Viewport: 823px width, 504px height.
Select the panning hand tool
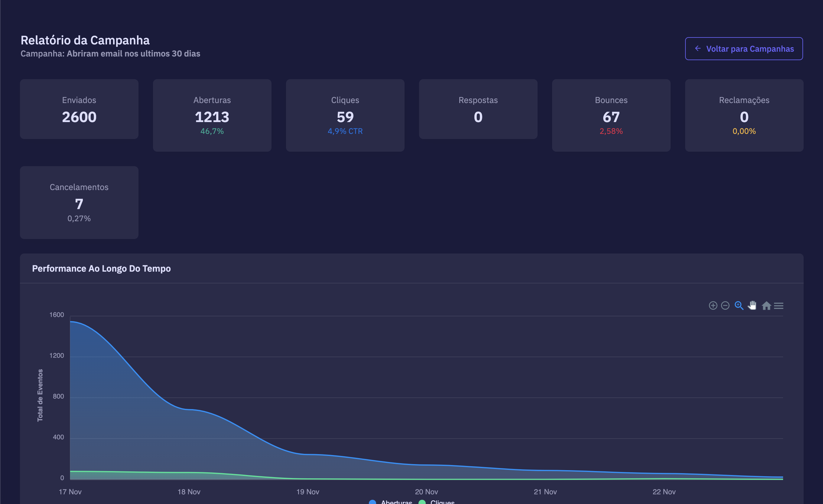coord(752,305)
